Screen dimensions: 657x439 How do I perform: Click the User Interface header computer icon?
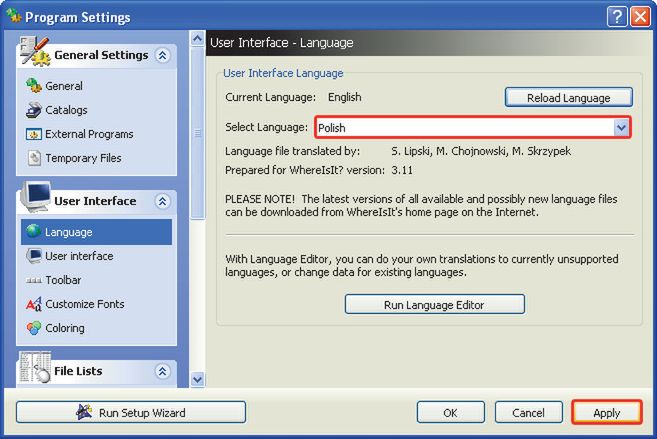point(36,197)
